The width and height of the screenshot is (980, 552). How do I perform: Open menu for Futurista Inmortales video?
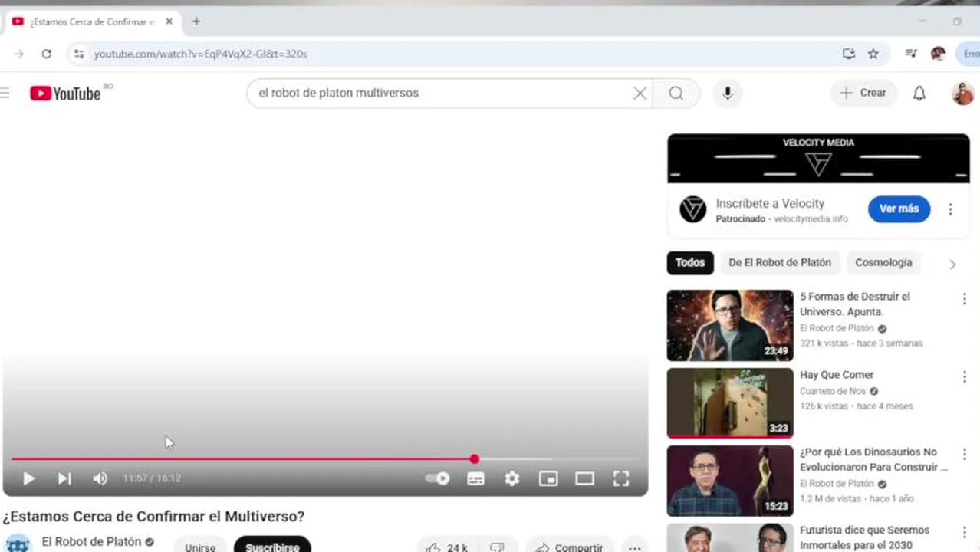coord(964,532)
